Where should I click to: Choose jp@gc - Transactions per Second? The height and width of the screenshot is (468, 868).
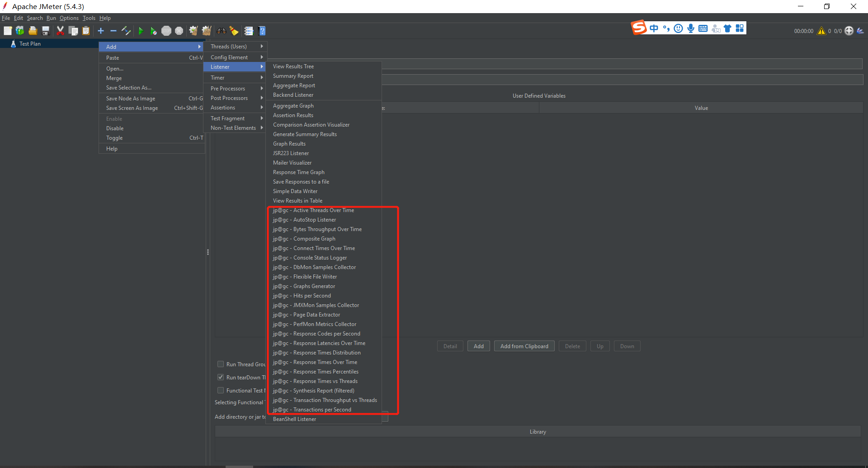click(324, 410)
